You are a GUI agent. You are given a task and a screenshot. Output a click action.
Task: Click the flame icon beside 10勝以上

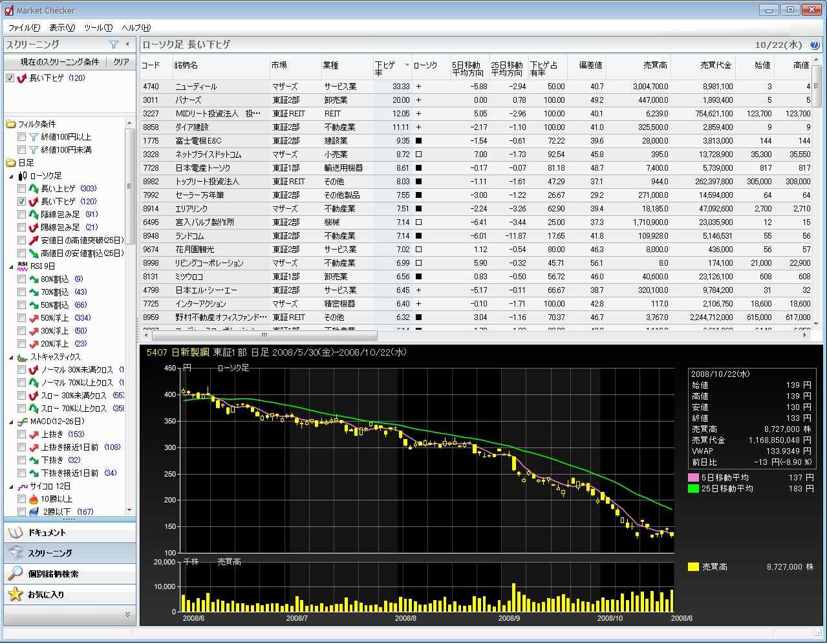tap(34, 499)
